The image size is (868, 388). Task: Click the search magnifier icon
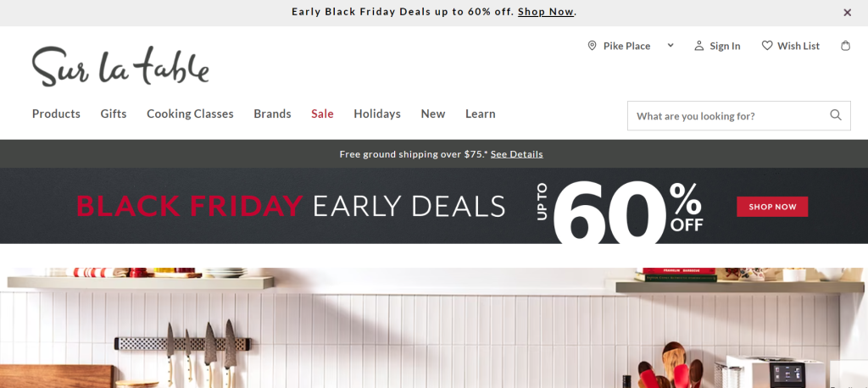836,116
